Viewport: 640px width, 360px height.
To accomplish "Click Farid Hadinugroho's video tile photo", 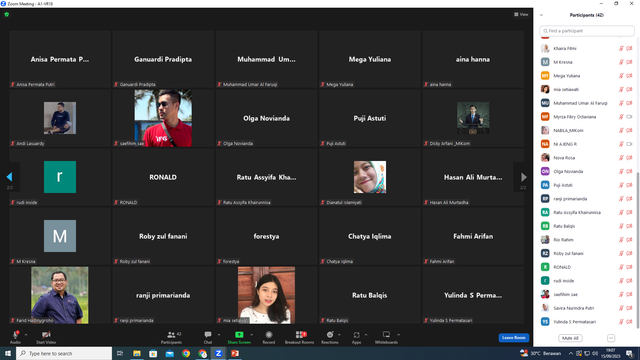I will [60, 295].
